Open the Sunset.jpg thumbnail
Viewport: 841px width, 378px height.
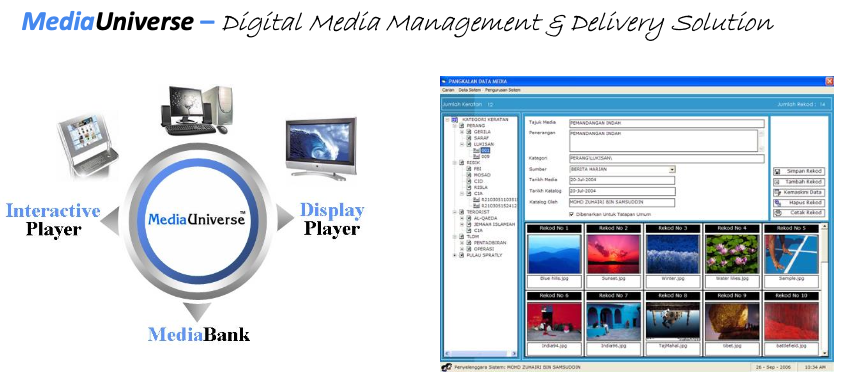(x=614, y=254)
